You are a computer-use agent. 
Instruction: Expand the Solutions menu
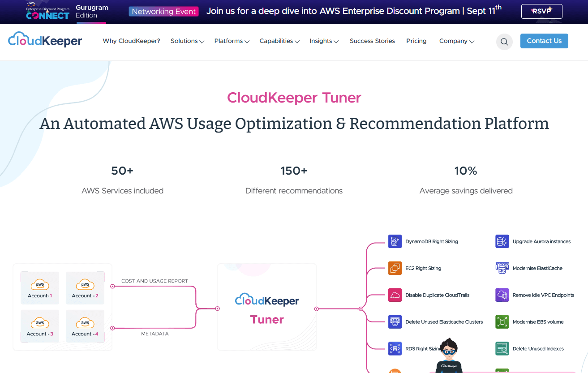point(187,41)
